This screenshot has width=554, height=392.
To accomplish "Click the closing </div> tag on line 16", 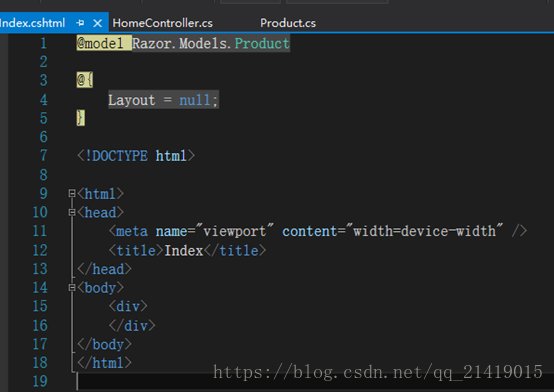I will pos(132,326).
